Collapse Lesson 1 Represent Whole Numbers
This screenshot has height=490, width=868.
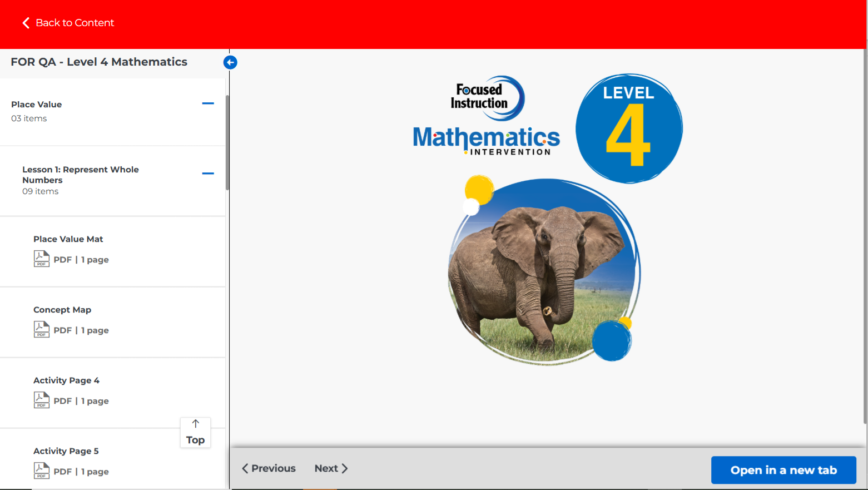[208, 174]
